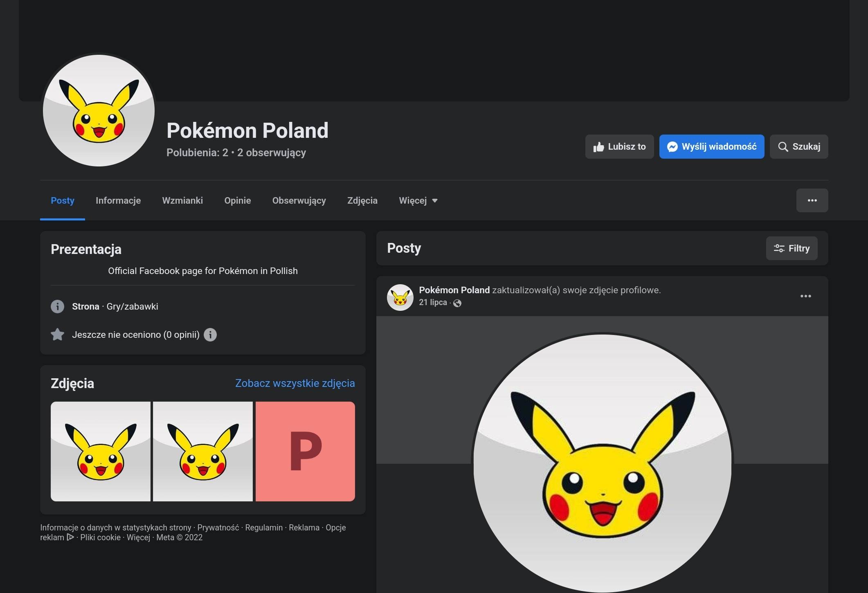Click the AdChoices icon in the footer

click(x=70, y=537)
